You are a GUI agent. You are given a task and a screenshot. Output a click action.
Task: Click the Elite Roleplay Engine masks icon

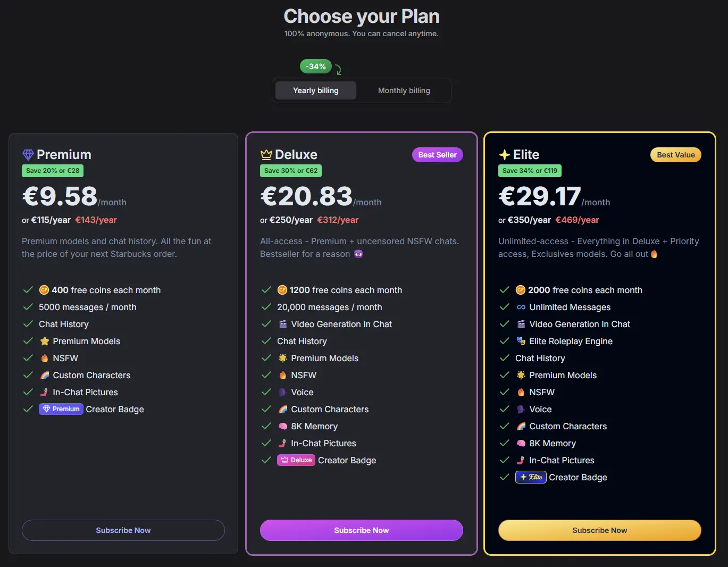click(521, 341)
